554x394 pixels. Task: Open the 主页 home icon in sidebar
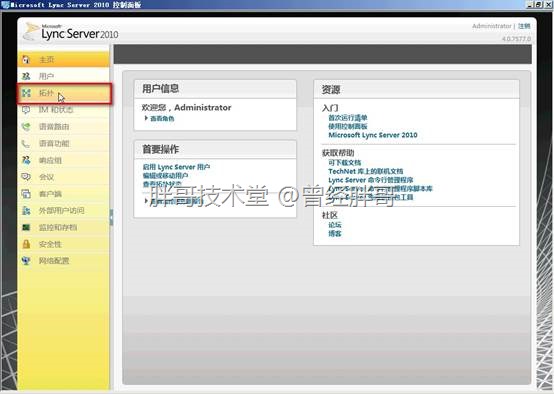[x=26, y=59]
